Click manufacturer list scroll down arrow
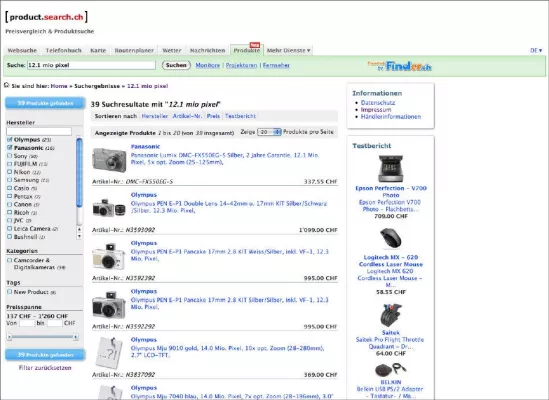This screenshot has width=549, height=400. (79, 236)
